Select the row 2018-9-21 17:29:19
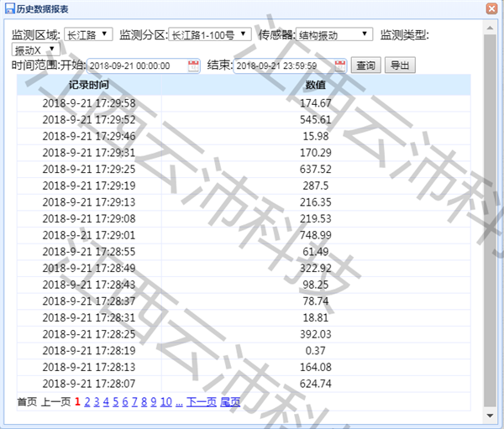504x429 pixels. click(x=244, y=186)
